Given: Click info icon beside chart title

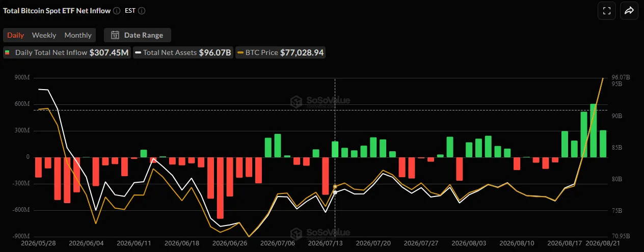Looking at the screenshot, I should tap(117, 11).
